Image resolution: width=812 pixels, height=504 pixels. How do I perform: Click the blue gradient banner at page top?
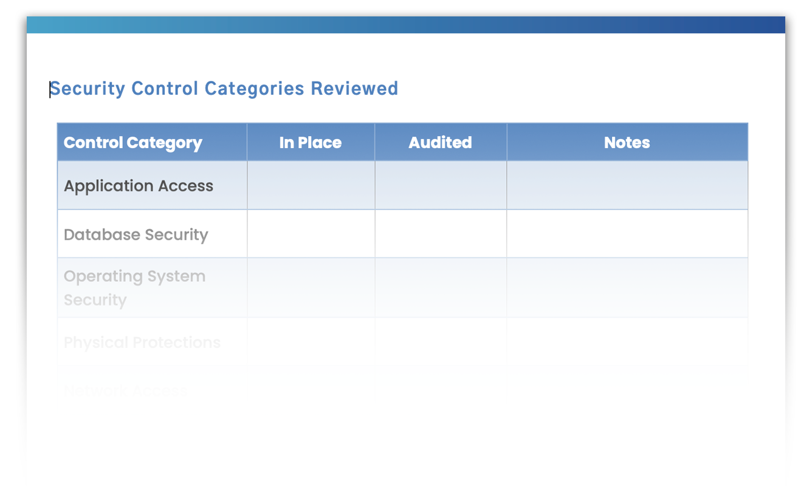pos(405,25)
